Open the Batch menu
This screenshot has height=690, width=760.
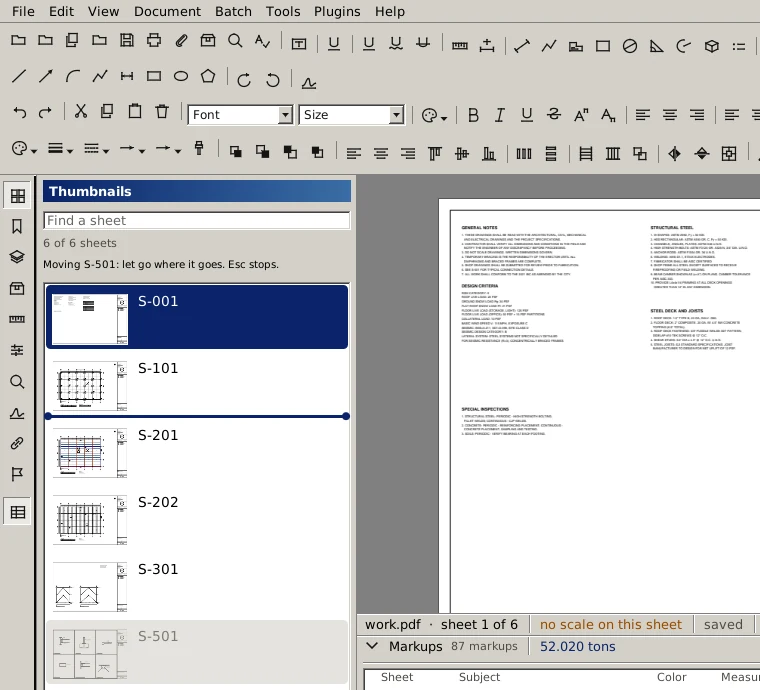coord(233,11)
